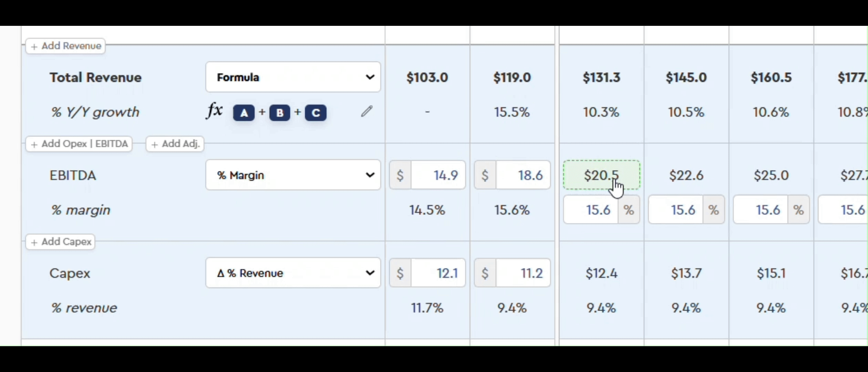The width and height of the screenshot is (868, 372).
Task: Select variable B chip in formula
Action: tap(280, 113)
